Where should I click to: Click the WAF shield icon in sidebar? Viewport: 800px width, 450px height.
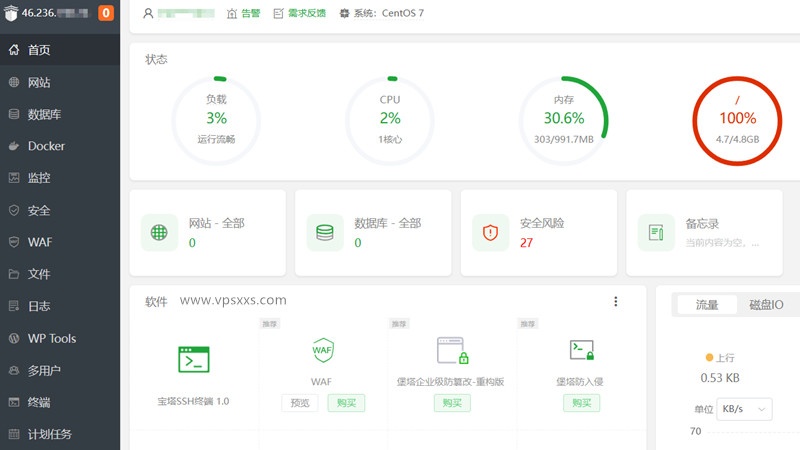[x=14, y=242]
